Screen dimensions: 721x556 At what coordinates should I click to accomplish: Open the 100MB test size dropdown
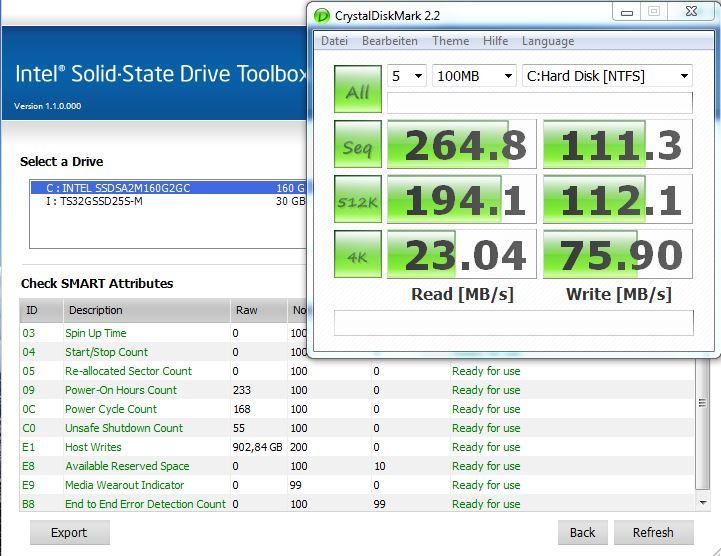(x=474, y=75)
